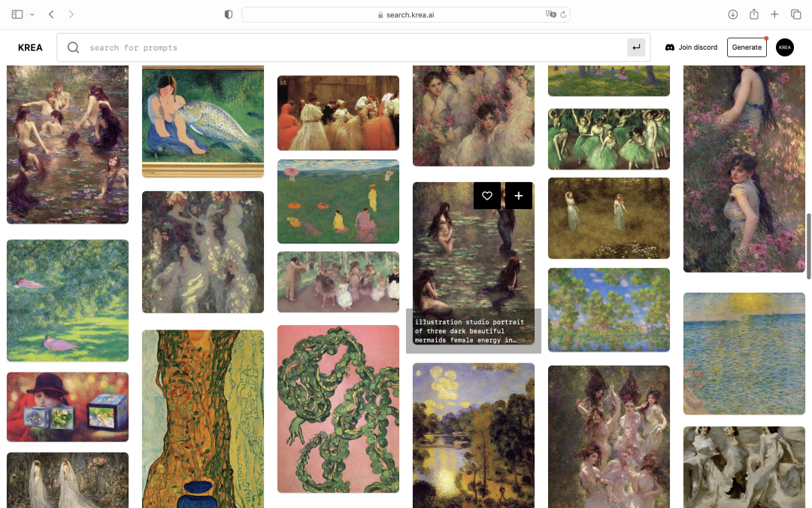Click the heart icon on mermaids image
The image size is (812, 508).
click(487, 196)
